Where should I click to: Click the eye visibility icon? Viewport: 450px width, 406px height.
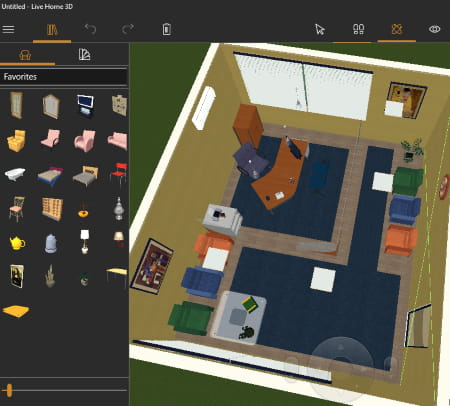coord(434,29)
